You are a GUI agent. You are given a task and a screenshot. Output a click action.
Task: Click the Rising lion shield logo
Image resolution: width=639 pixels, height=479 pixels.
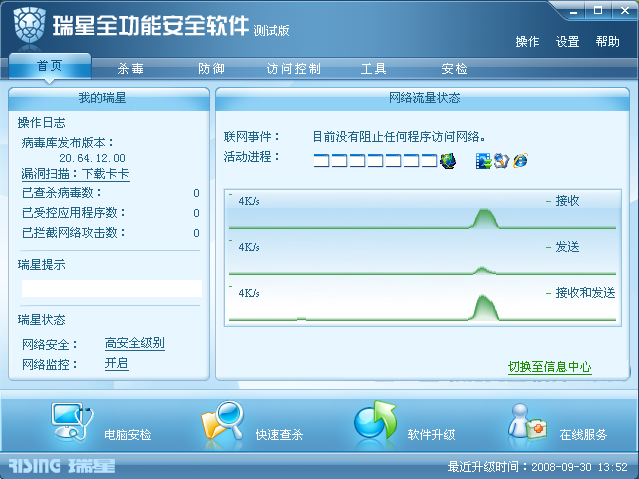29,25
